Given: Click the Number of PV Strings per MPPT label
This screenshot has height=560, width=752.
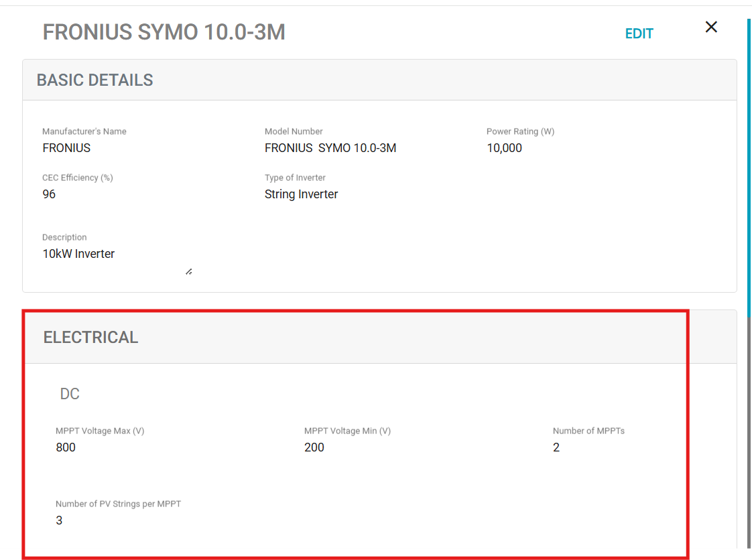Looking at the screenshot, I should point(118,504).
